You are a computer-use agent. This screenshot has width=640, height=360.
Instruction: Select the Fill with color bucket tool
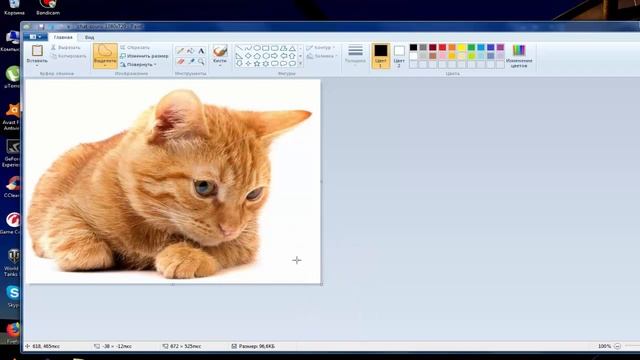tap(190, 51)
